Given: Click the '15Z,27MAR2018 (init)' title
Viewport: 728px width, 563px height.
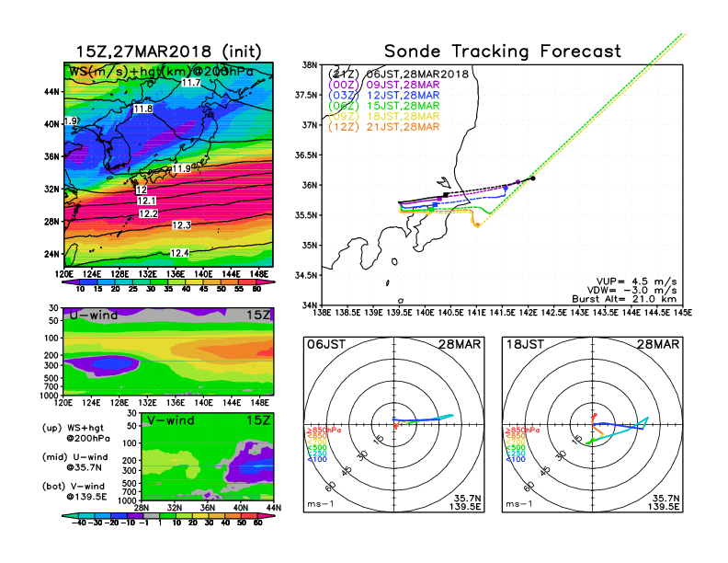Looking at the screenshot, I should pos(168,52).
